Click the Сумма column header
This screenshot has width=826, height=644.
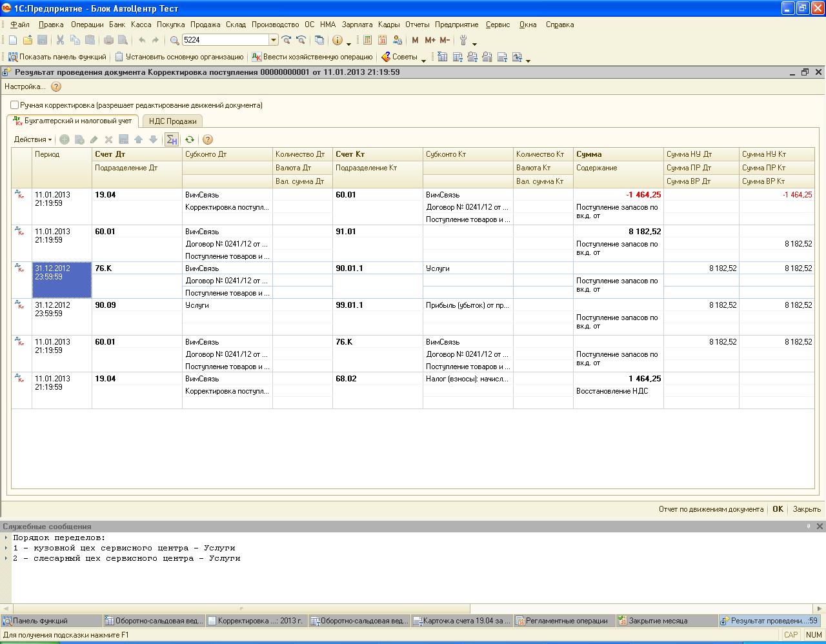[589, 154]
